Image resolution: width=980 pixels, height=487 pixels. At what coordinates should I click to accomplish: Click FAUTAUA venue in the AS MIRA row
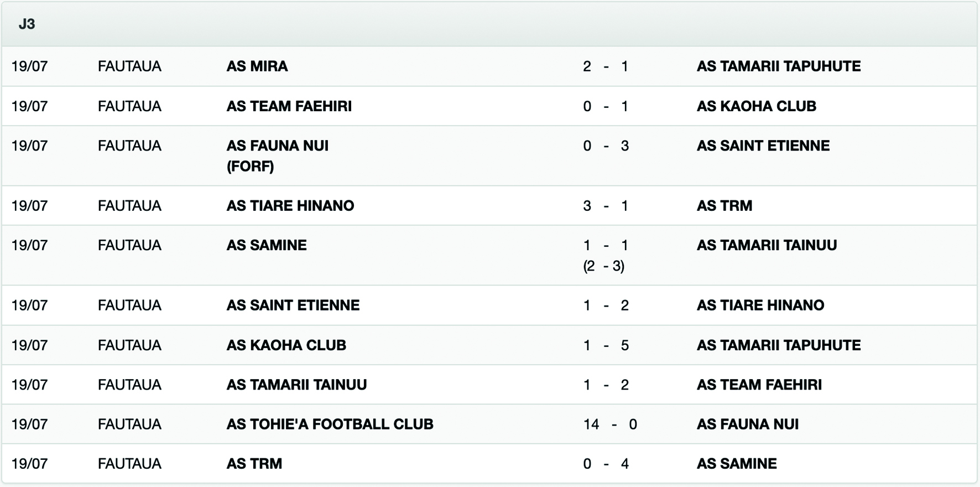129,66
